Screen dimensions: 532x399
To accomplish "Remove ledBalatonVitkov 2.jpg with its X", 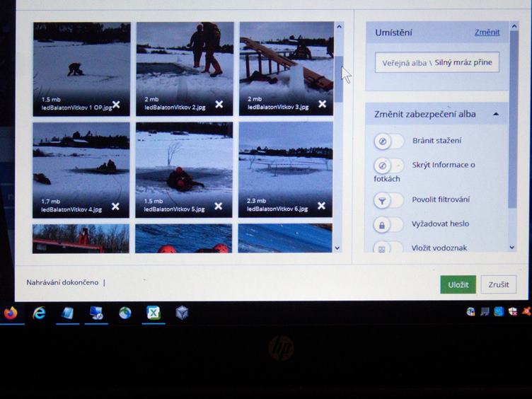I will pos(219,104).
